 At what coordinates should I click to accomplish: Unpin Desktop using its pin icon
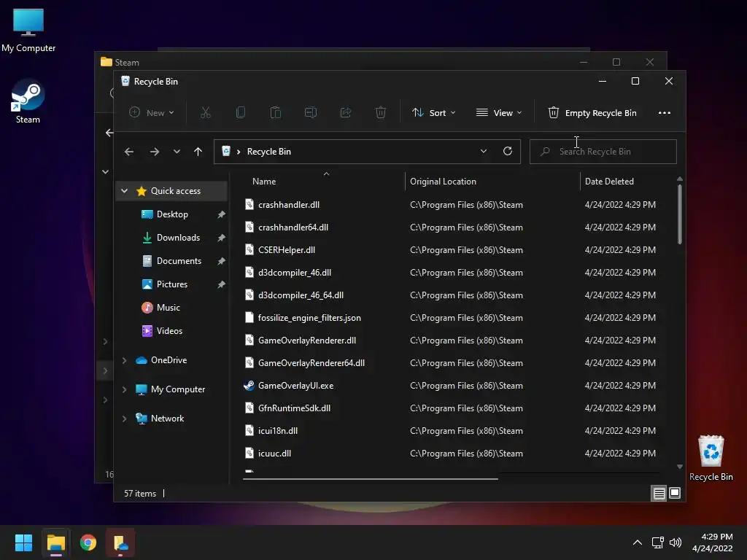[x=221, y=215]
